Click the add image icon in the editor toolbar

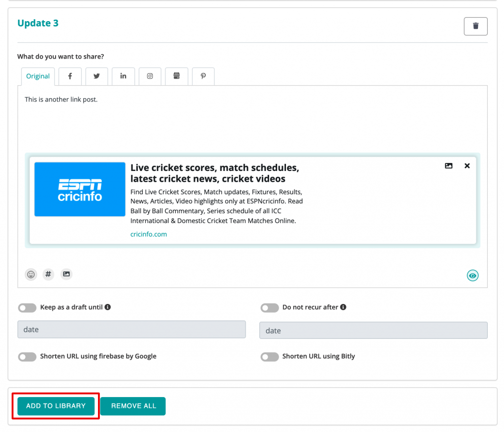pyautogui.click(x=66, y=274)
